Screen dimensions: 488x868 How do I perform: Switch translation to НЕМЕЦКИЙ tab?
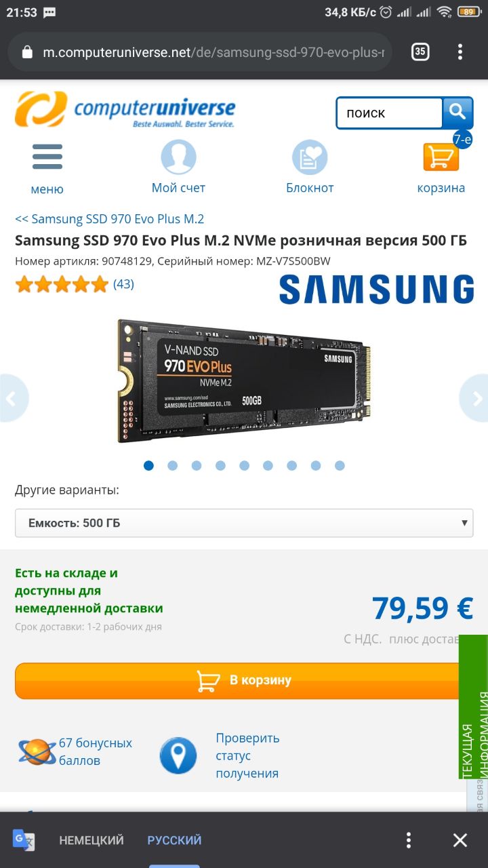coord(91,840)
